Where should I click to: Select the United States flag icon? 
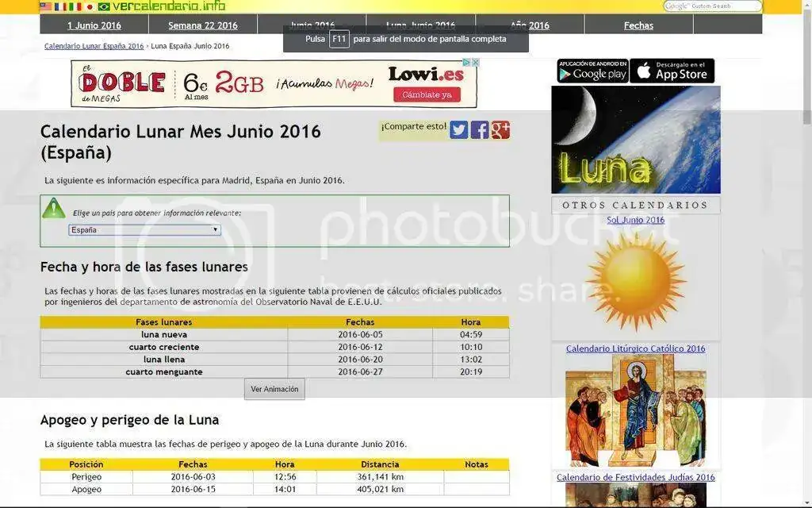46,6
